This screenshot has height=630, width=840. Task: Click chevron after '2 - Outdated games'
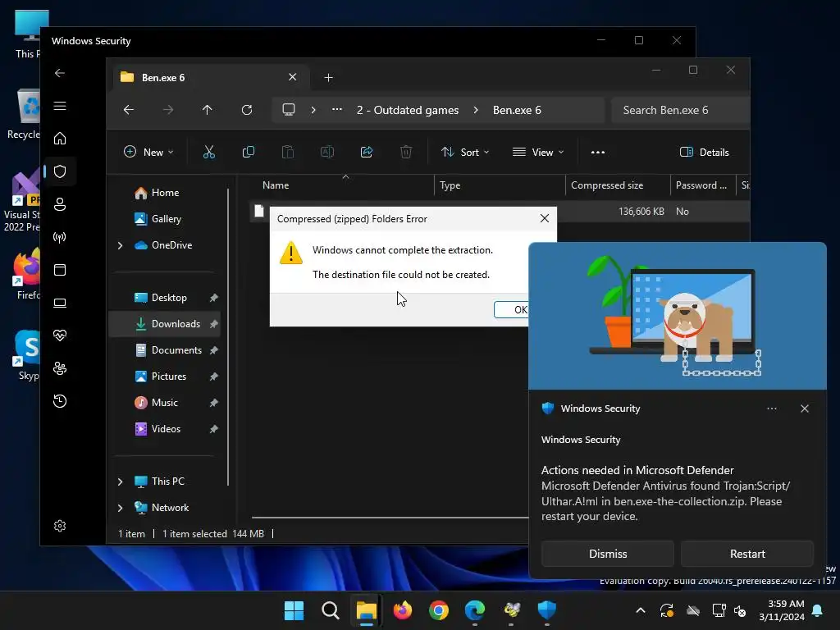coord(476,110)
